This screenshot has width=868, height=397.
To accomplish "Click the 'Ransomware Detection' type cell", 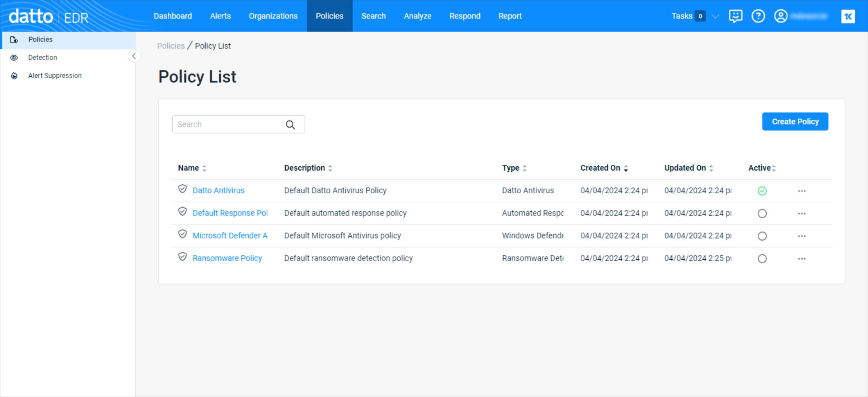I will pyautogui.click(x=533, y=258).
